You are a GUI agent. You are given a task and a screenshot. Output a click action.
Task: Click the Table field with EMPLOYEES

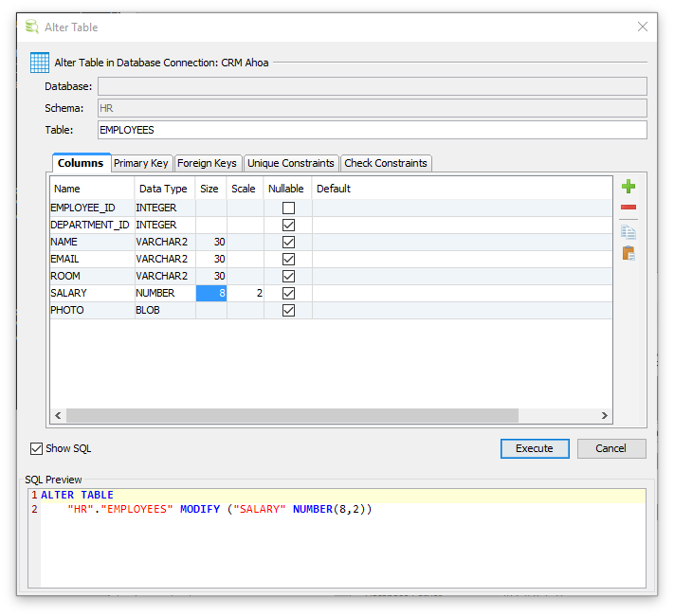tap(373, 130)
